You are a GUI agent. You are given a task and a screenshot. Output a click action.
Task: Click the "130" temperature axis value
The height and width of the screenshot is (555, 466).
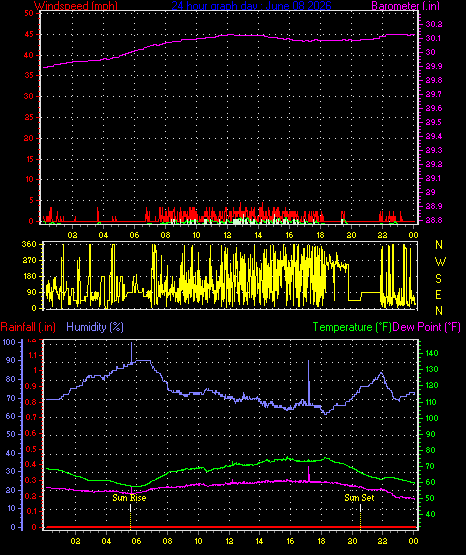click(x=431, y=369)
